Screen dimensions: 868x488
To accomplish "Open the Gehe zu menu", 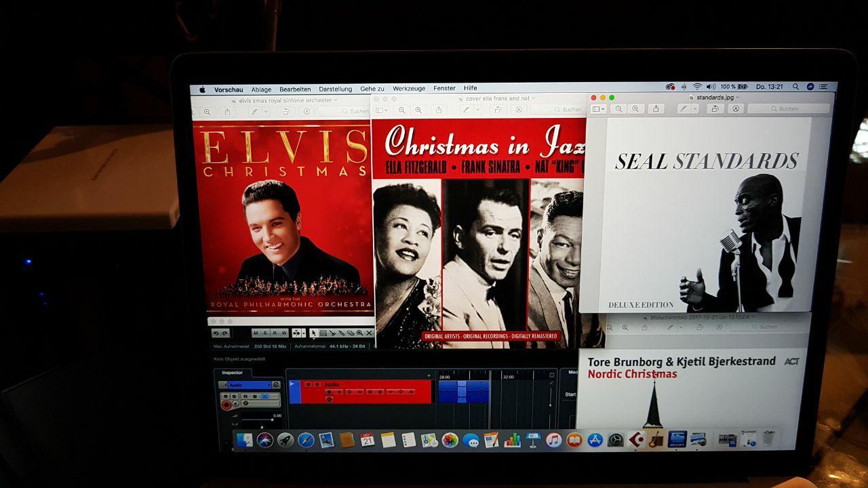I will click(372, 89).
